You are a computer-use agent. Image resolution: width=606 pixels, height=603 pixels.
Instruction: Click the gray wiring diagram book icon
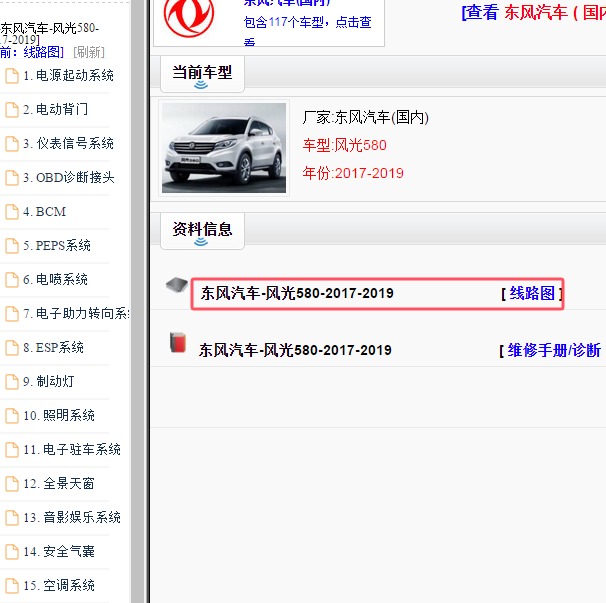pos(177,286)
